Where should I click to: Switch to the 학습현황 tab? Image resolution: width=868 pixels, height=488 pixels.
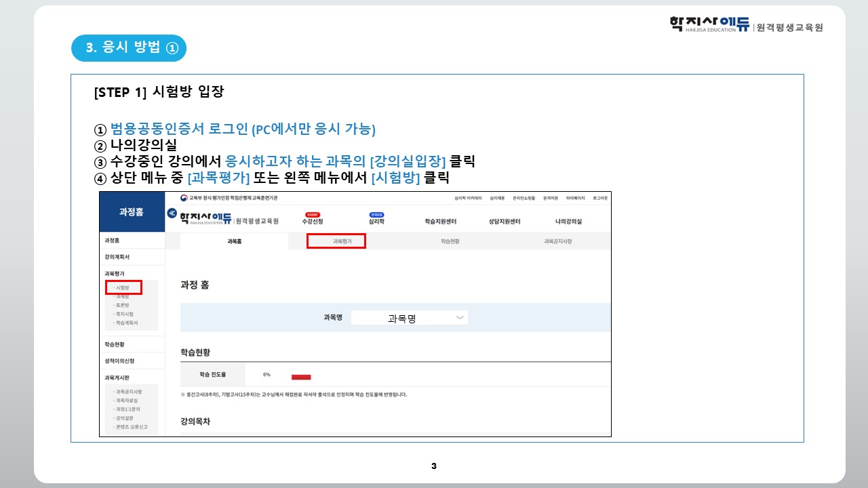[x=450, y=241]
